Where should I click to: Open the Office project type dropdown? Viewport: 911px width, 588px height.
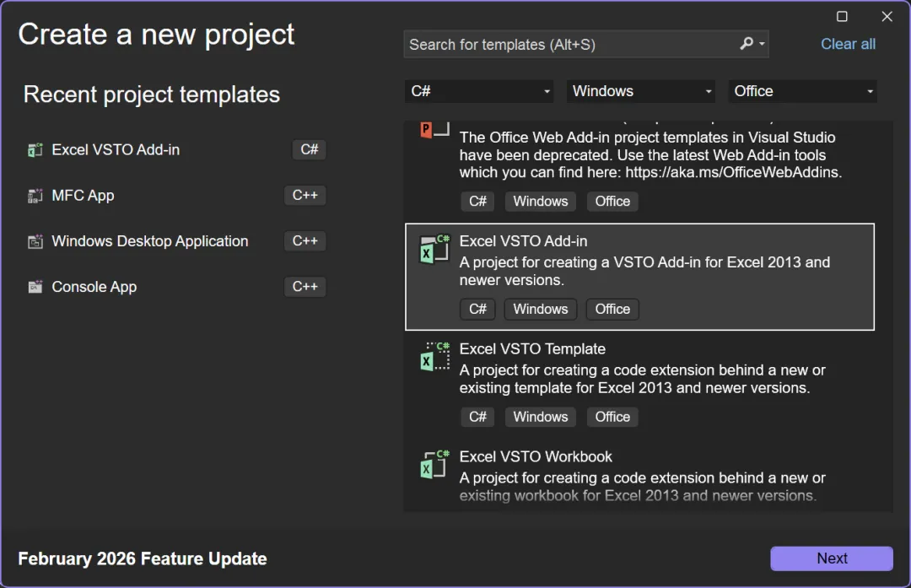[x=803, y=91]
